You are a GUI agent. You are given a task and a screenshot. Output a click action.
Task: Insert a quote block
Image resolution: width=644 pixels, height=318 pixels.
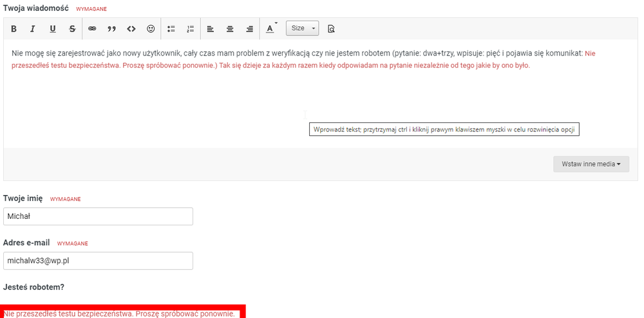tap(111, 29)
